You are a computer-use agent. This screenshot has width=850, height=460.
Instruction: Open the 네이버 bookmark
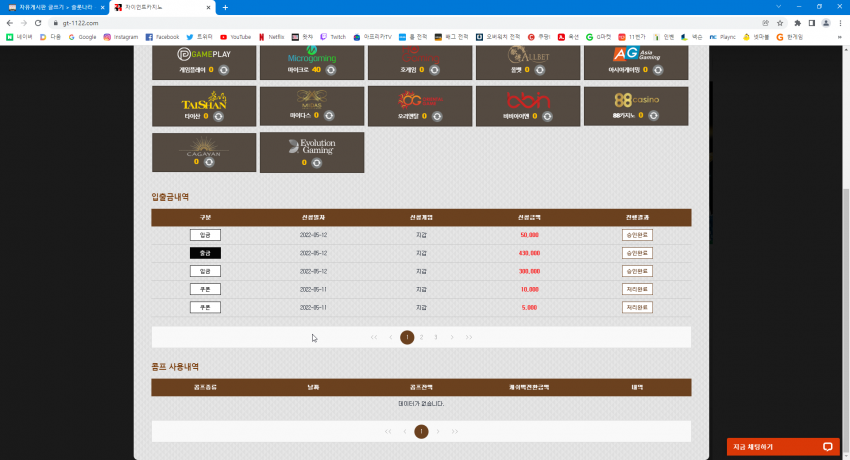(19, 37)
